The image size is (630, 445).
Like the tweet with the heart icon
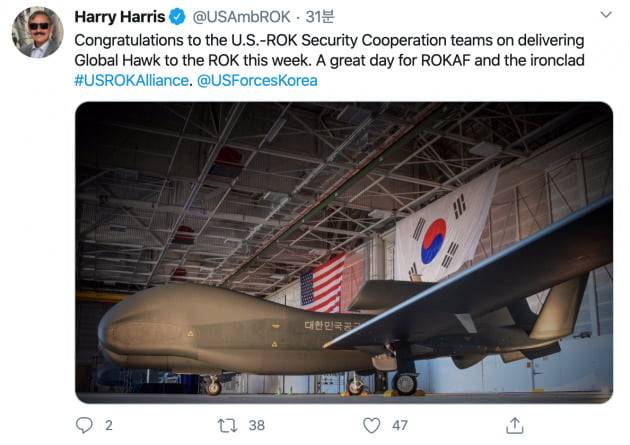[x=372, y=425]
